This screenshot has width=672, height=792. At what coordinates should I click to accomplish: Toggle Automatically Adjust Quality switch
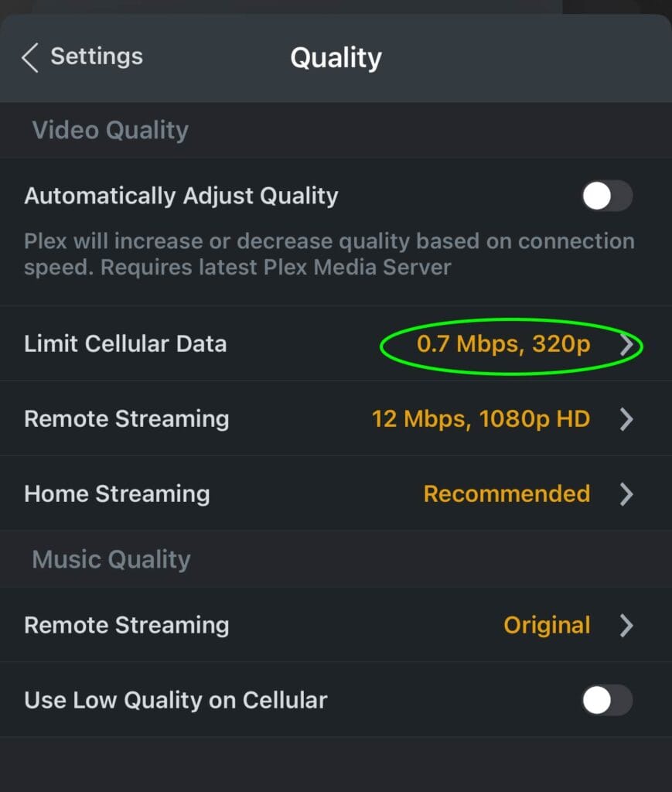coord(607,196)
